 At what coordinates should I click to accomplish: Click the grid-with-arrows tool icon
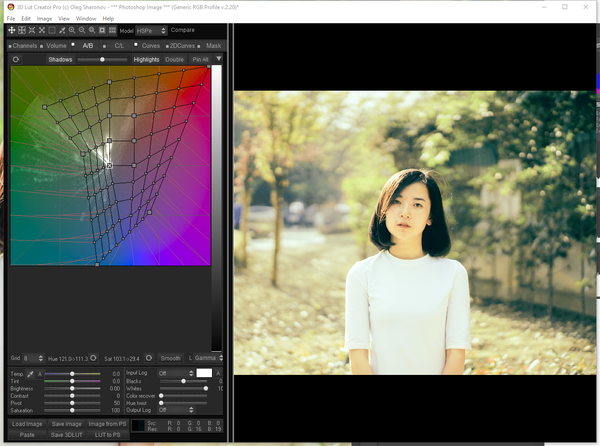click(x=22, y=30)
